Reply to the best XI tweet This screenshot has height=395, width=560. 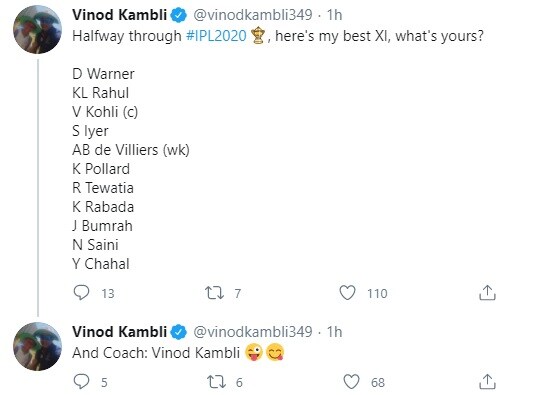(x=81, y=292)
